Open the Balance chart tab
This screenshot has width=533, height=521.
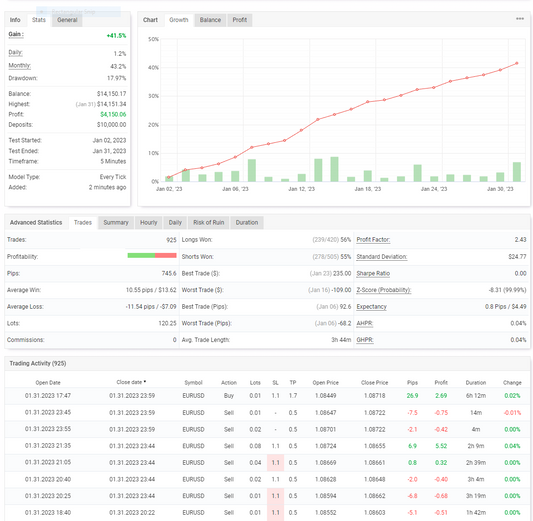point(210,20)
